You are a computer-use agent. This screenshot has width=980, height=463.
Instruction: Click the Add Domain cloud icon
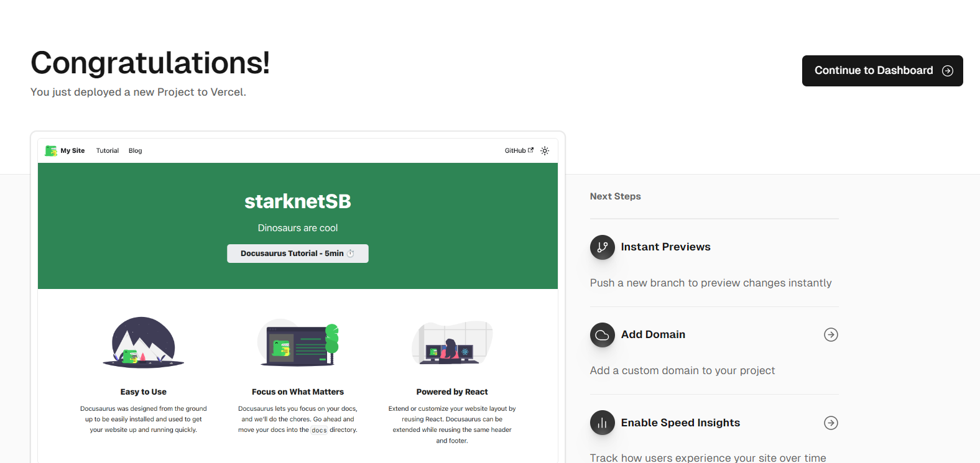click(602, 335)
